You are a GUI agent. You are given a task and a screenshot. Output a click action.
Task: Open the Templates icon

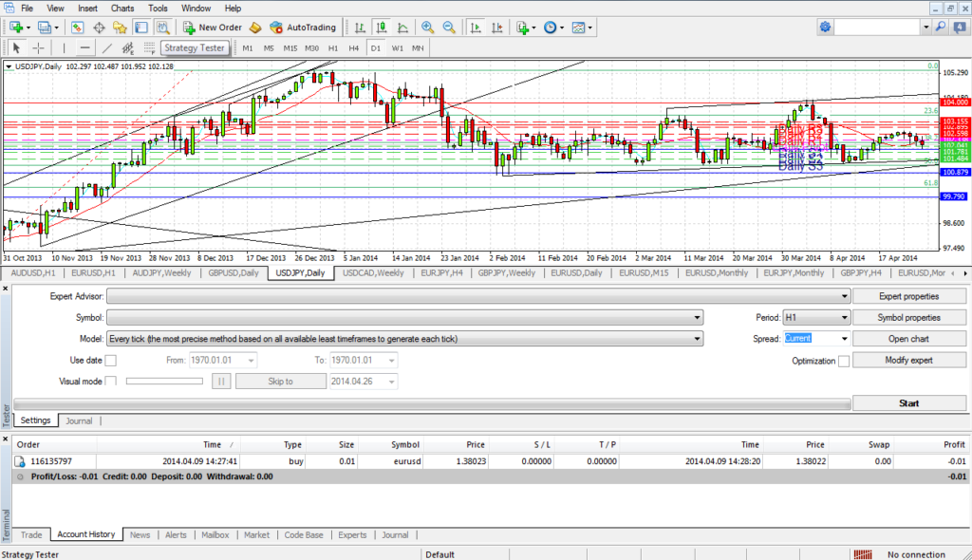(x=578, y=28)
